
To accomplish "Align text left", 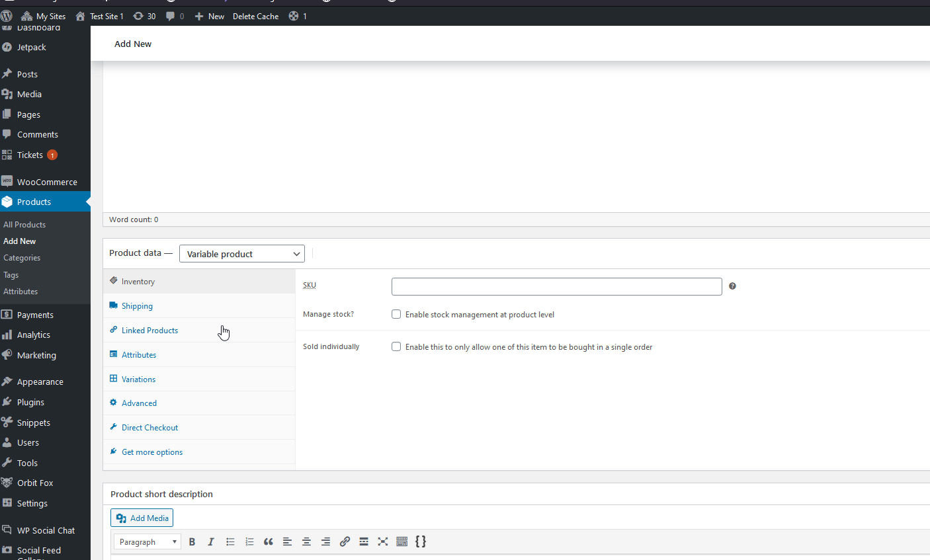I will tap(287, 541).
